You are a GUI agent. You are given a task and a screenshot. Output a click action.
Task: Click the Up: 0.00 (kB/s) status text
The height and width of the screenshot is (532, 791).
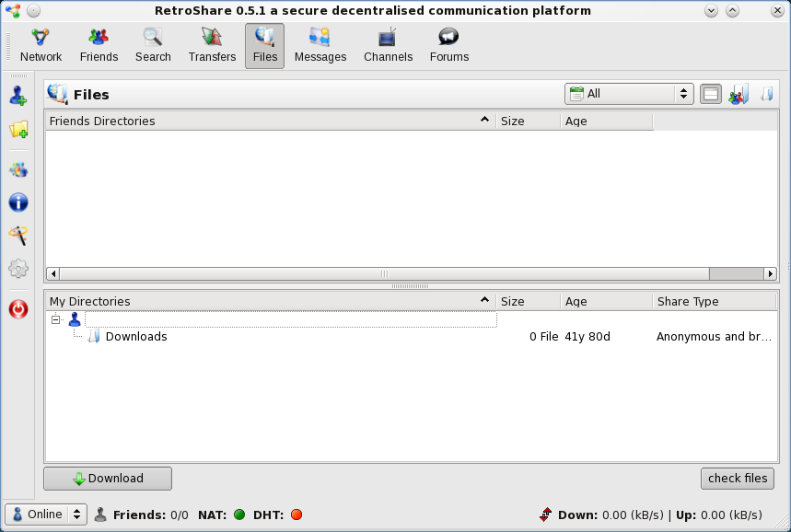coord(719,515)
